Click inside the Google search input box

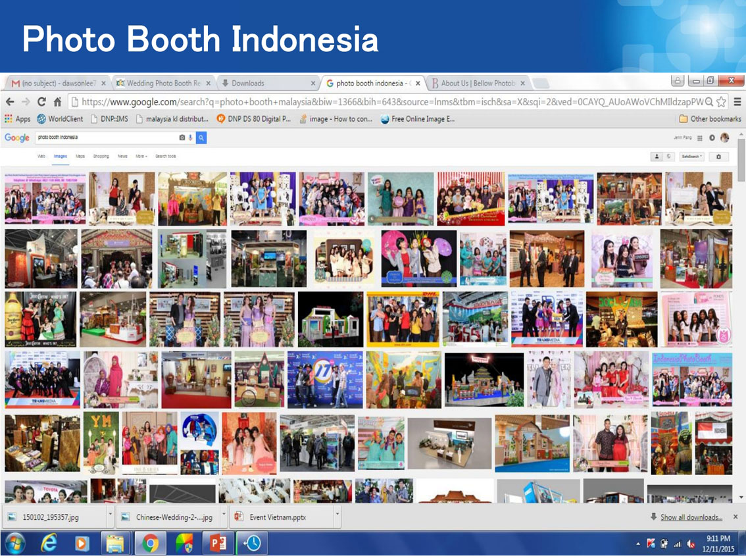coord(106,138)
